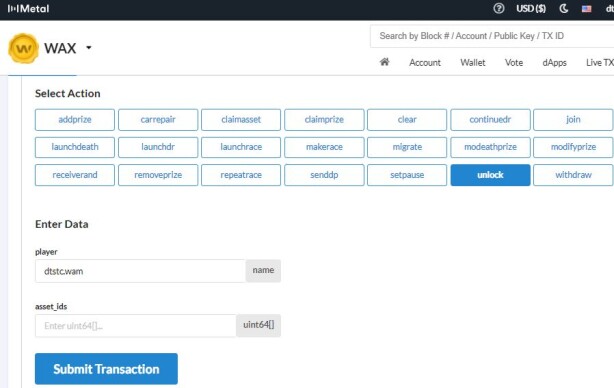Viewport: 614px width, 388px height.
Task: Select the setpause action
Action: [x=407, y=175]
